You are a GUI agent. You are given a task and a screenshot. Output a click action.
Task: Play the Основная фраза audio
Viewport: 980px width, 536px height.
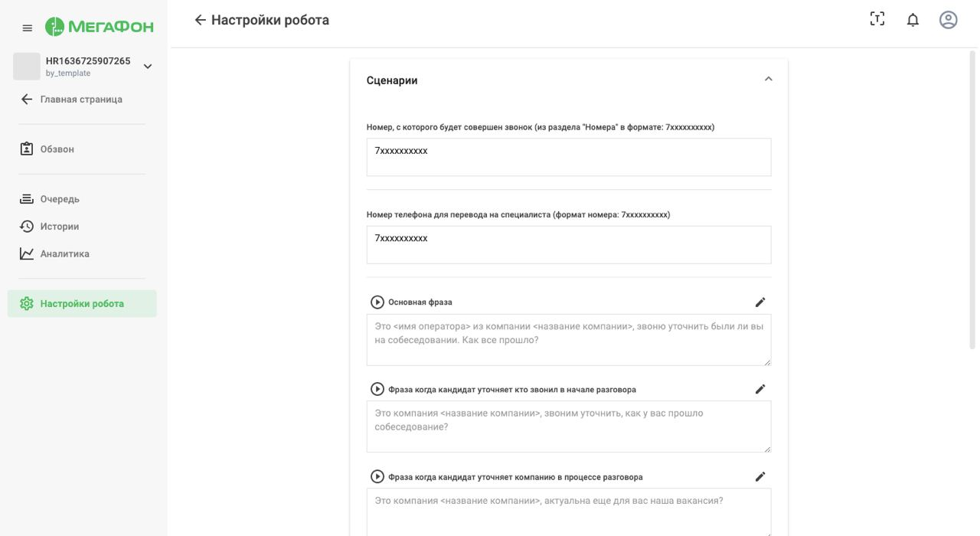pos(377,302)
